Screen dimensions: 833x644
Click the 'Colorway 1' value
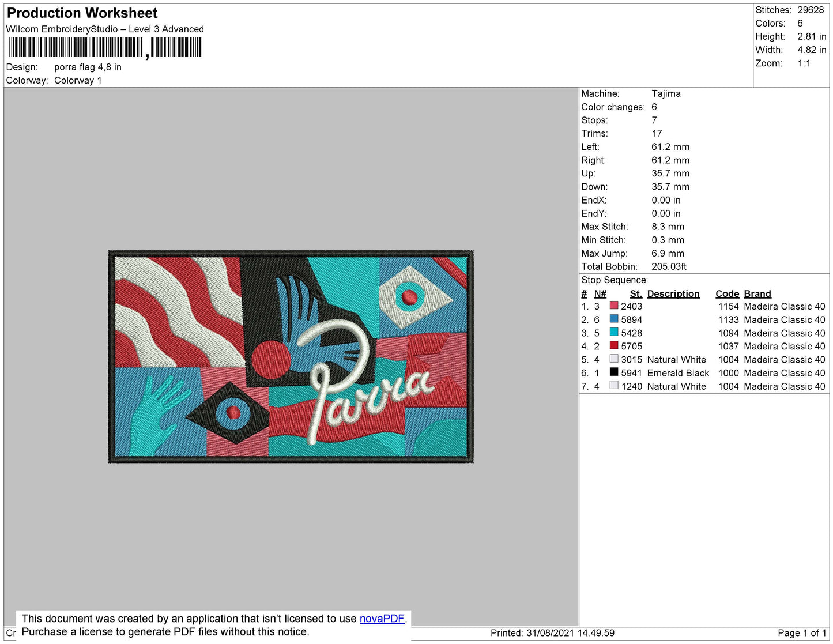(x=78, y=80)
